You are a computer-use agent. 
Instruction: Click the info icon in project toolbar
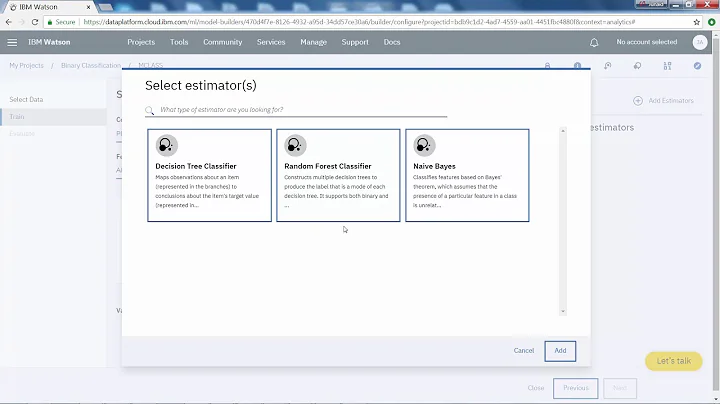point(577,65)
